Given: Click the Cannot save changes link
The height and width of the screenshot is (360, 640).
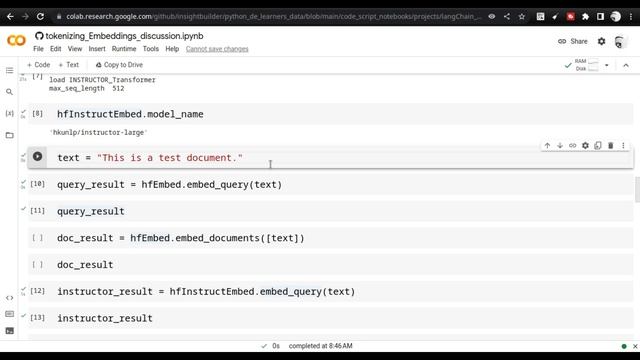Looking at the screenshot, I should (x=217, y=49).
